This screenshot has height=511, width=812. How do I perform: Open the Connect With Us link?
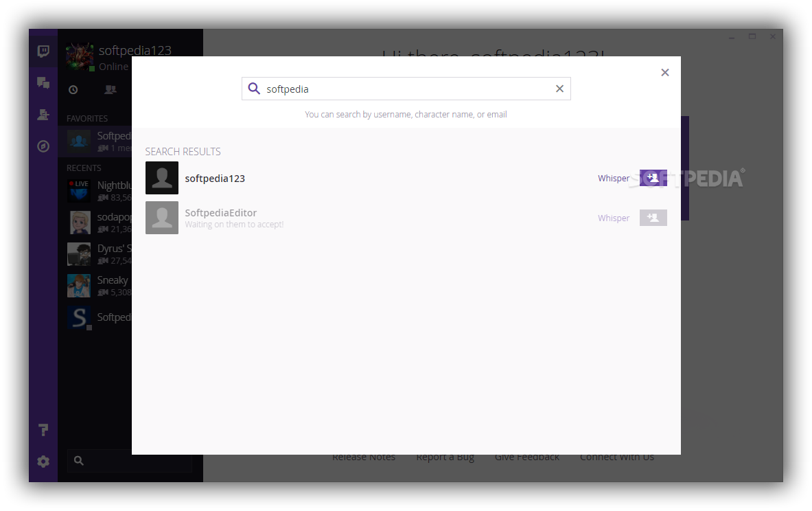617,457
